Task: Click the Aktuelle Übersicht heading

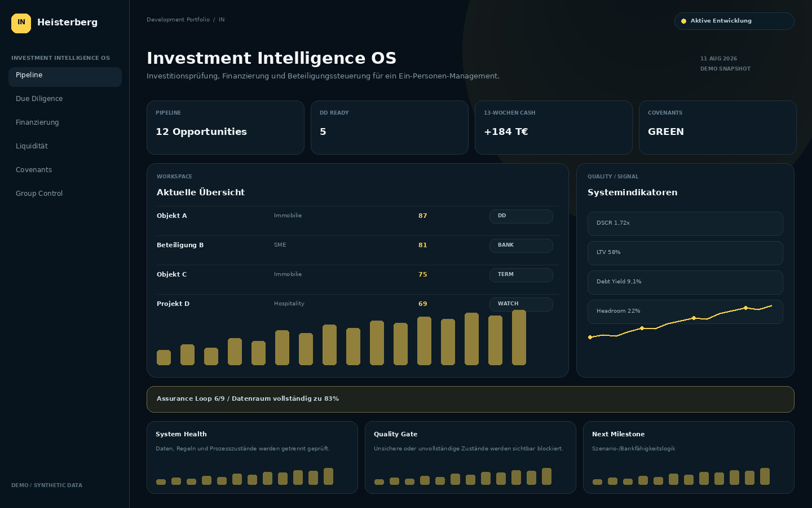Action: tap(201, 192)
